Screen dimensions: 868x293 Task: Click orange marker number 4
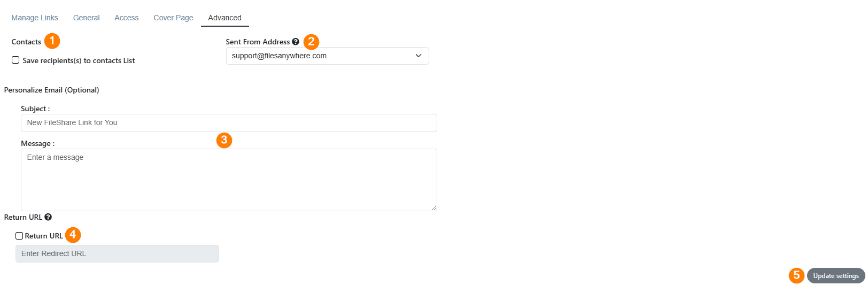(x=73, y=235)
